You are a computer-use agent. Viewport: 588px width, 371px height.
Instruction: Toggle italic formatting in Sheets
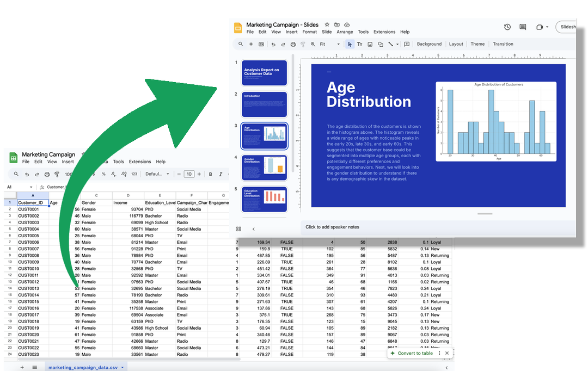point(220,173)
